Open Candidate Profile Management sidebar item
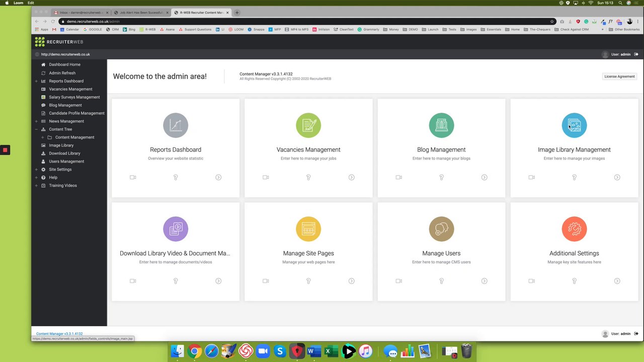 coord(76,113)
